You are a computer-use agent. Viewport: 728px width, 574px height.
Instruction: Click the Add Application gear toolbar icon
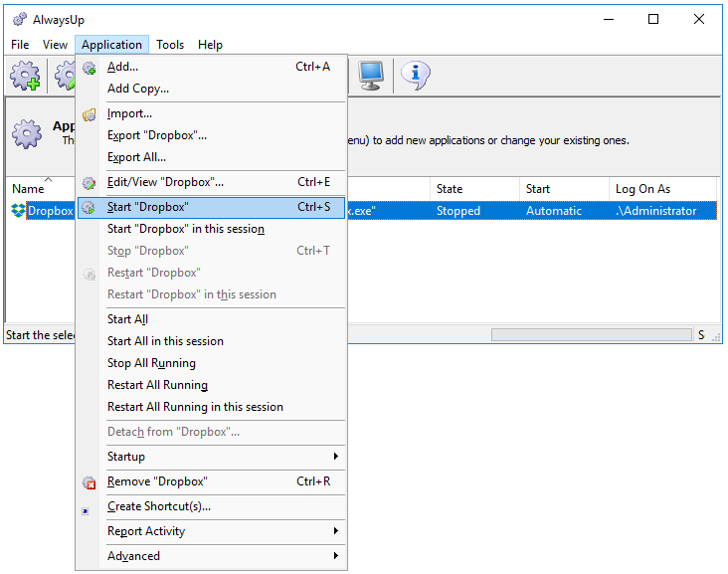25,76
